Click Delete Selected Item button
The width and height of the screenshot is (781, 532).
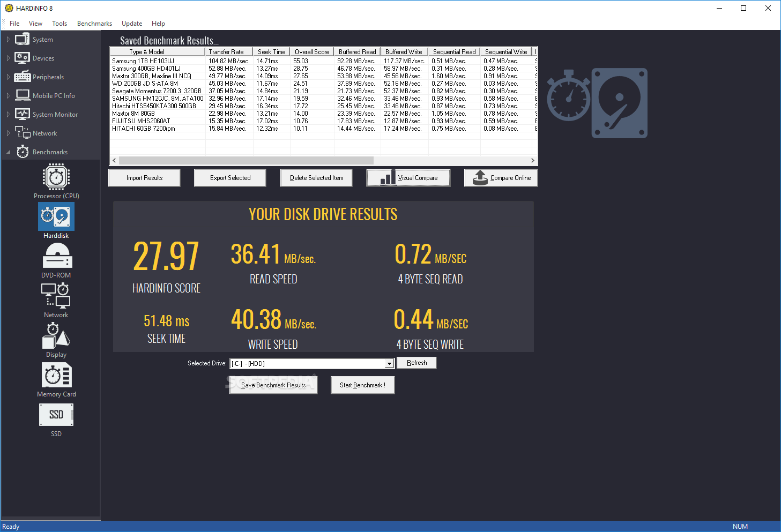316,178
